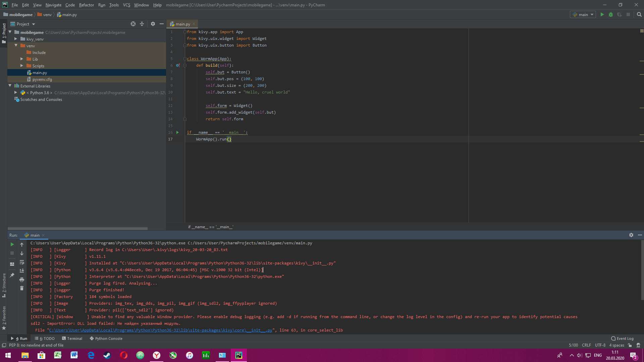Click the run gutter arrow on line 16
The image size is (644, 362).
177,132
